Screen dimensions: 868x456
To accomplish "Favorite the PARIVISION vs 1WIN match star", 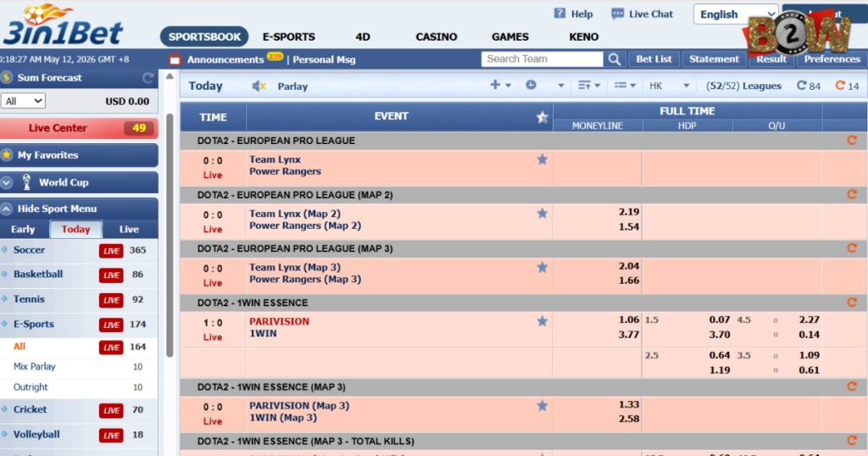I will tap(542, 321).
